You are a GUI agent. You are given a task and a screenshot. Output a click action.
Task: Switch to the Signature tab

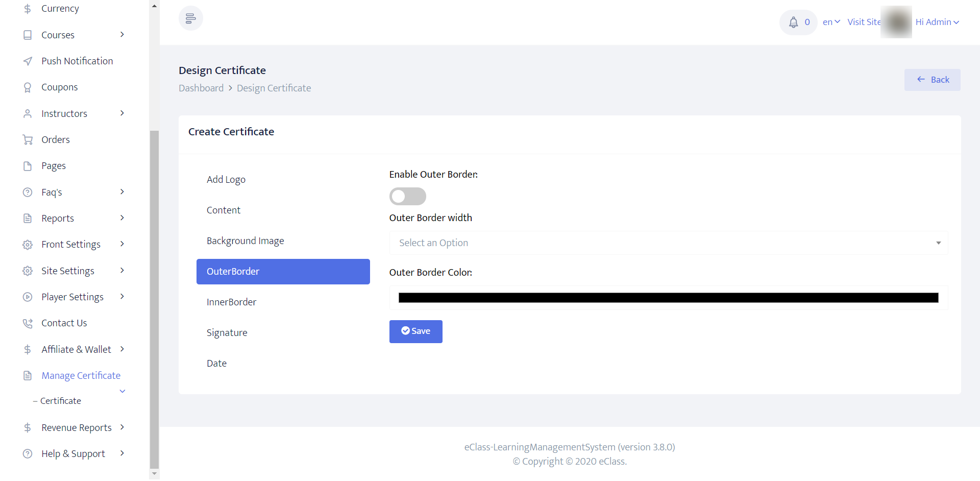[227, 333]
